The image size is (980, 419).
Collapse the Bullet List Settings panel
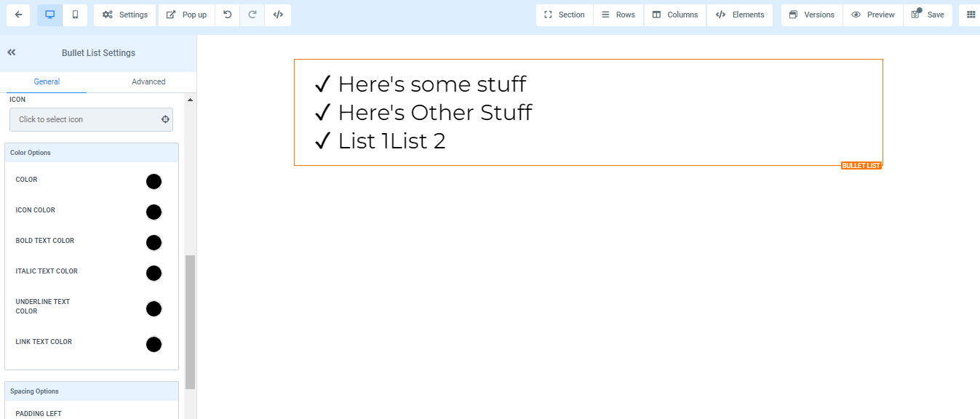click(12, 52)
